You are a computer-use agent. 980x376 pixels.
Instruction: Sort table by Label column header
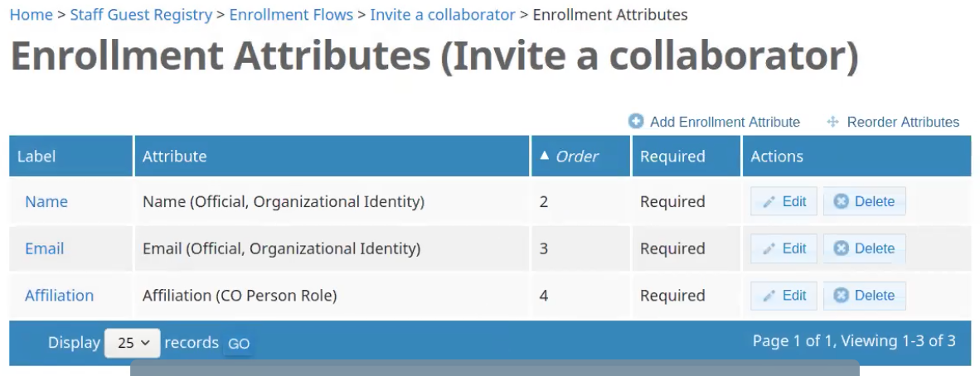click(x=36, y=157)
